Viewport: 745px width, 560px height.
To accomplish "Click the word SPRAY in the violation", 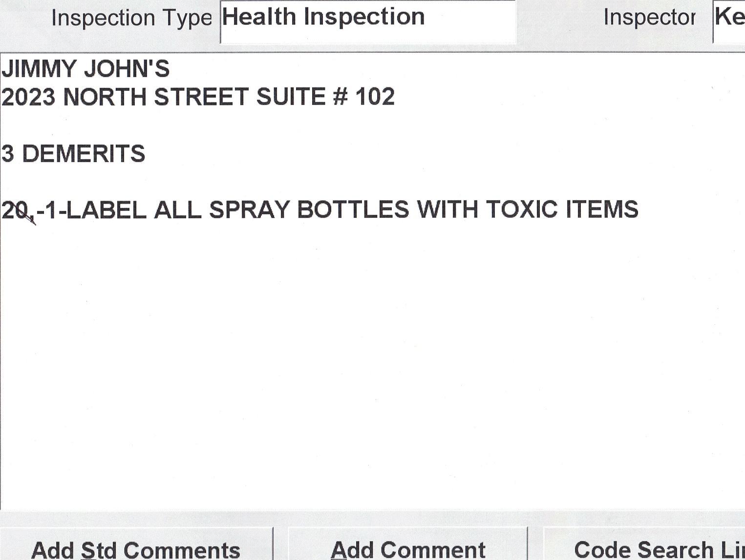I will 249,210.
